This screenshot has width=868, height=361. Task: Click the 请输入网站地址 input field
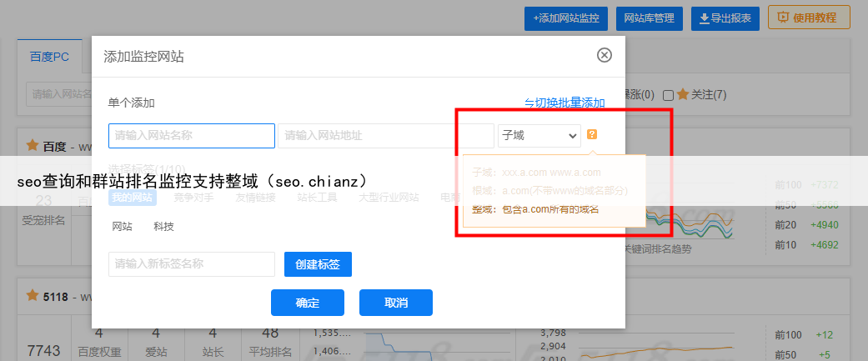pyautogui.click(x=385, y=135)
